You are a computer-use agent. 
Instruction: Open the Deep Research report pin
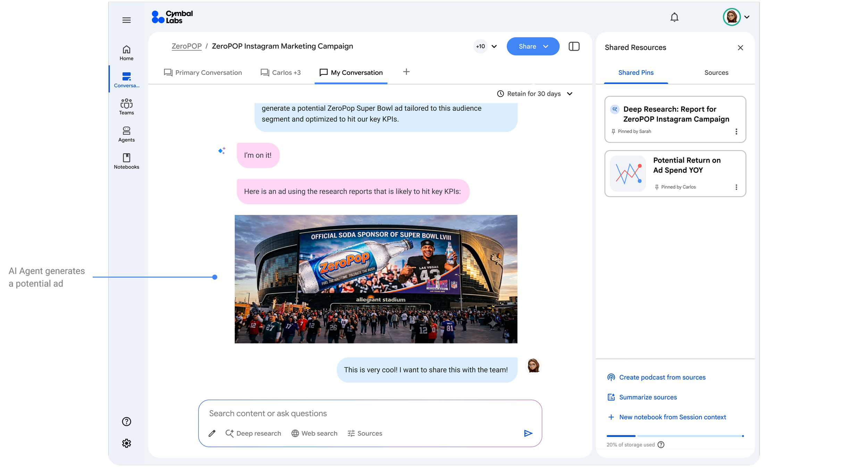(x=675, y=119)
